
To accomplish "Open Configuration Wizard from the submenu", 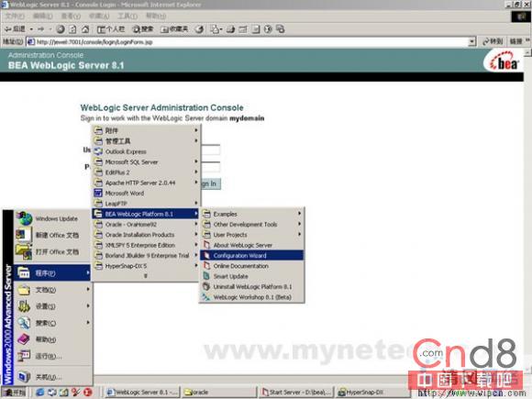I will (x=251, y=256).
